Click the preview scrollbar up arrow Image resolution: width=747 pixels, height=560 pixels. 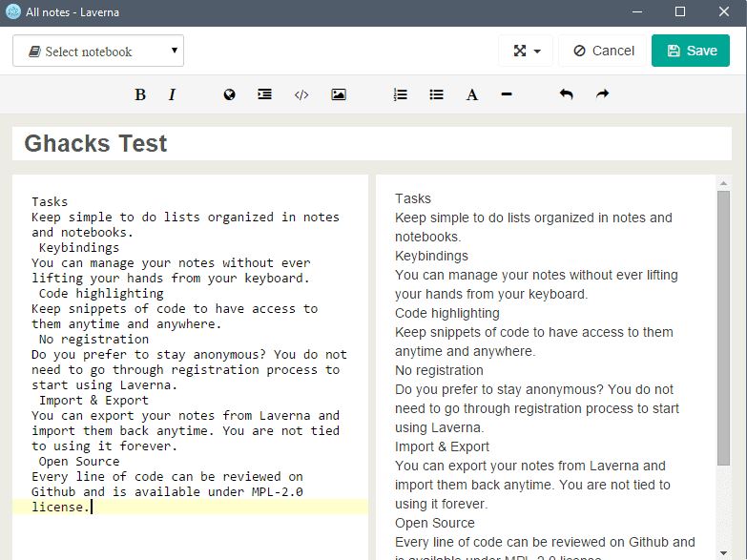(x=723, y=183)
